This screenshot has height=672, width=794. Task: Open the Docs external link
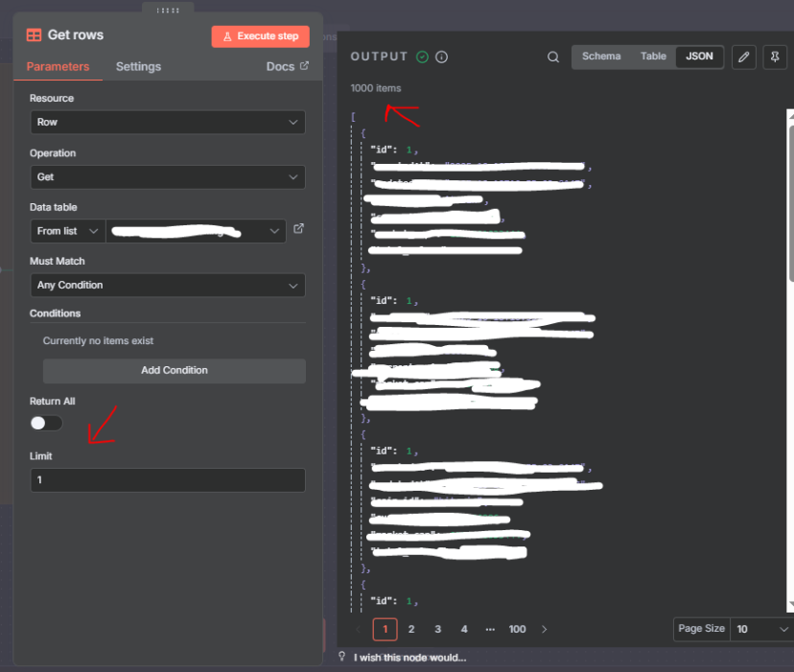point(287,67)
